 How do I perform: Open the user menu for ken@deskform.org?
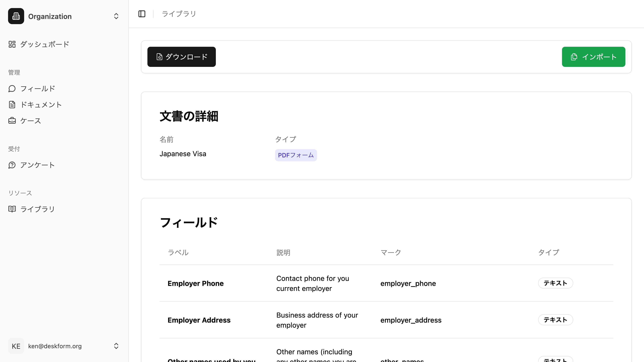[x=55, y=346]
